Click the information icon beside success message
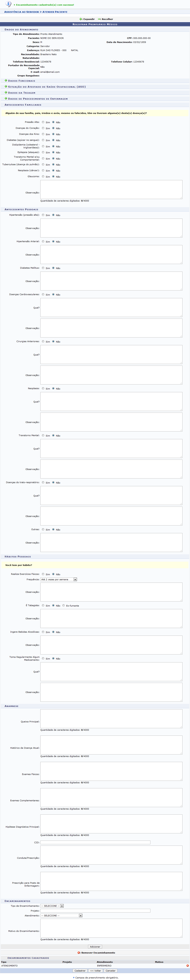This screenshot has height=980, width=190. (x=8, y=4)
